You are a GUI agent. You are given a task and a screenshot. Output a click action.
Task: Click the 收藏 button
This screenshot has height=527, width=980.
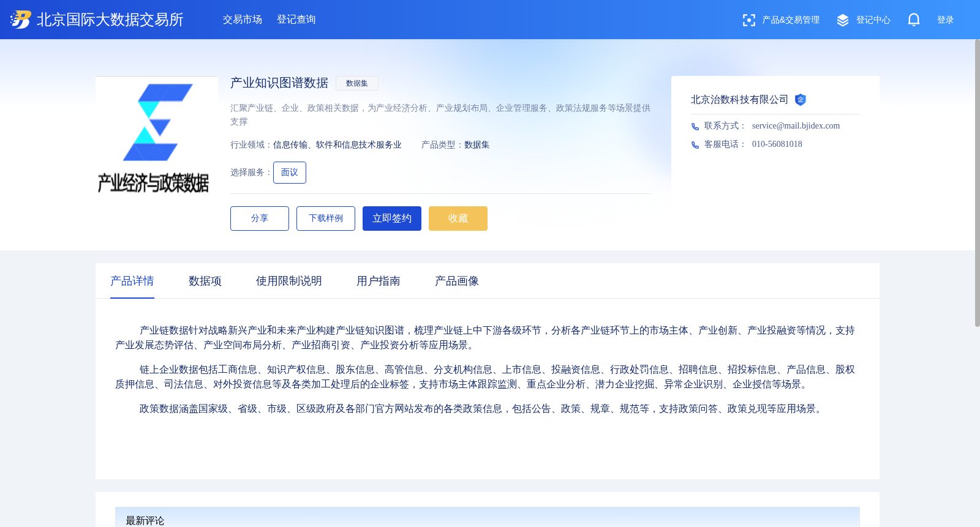coord(458,219)
